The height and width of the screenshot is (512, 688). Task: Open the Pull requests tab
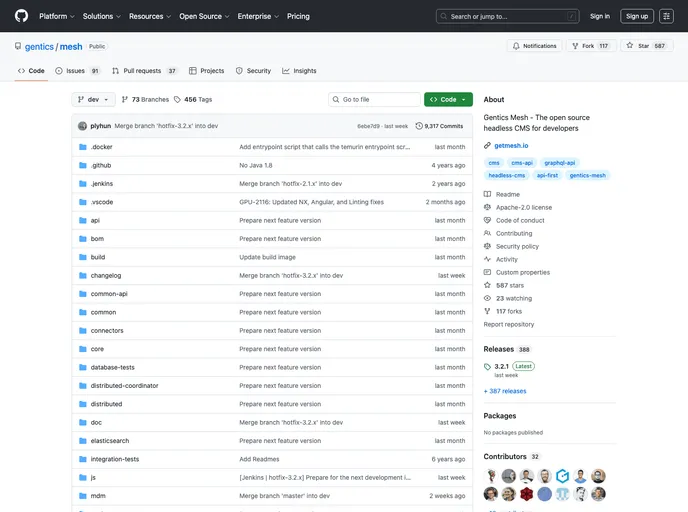144,71
